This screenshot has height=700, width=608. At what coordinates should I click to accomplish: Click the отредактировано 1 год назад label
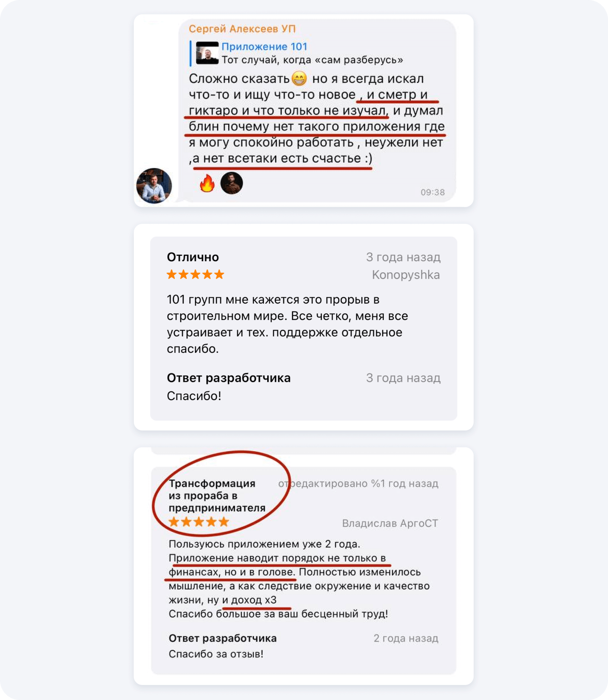click(358, 483)
